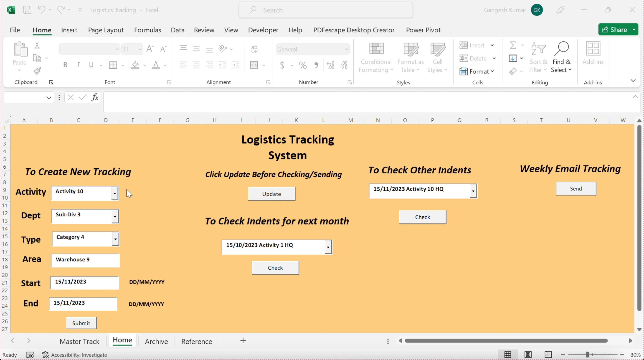Viewport: 644px width, 360px height.
Task: Open Conditional Formatting in Styles group
Action: point(376,58)
